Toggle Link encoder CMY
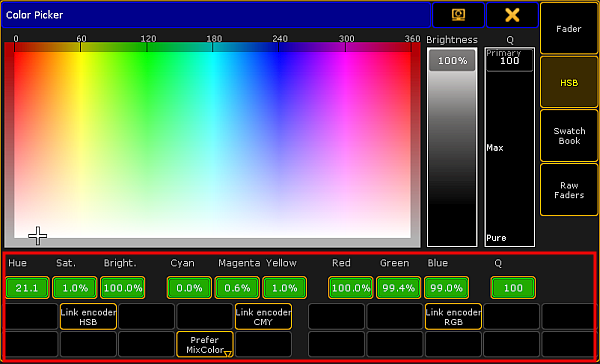 [263, 317]
